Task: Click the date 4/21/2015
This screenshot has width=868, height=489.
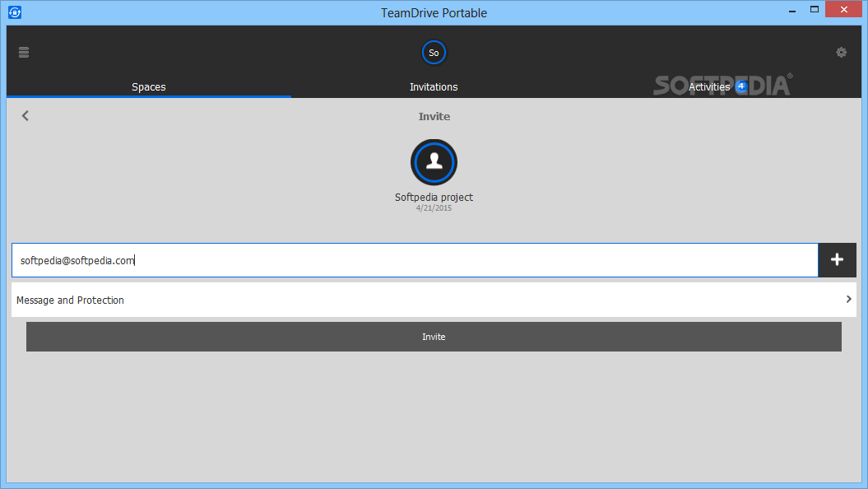Action: click(x=434, y=208)
